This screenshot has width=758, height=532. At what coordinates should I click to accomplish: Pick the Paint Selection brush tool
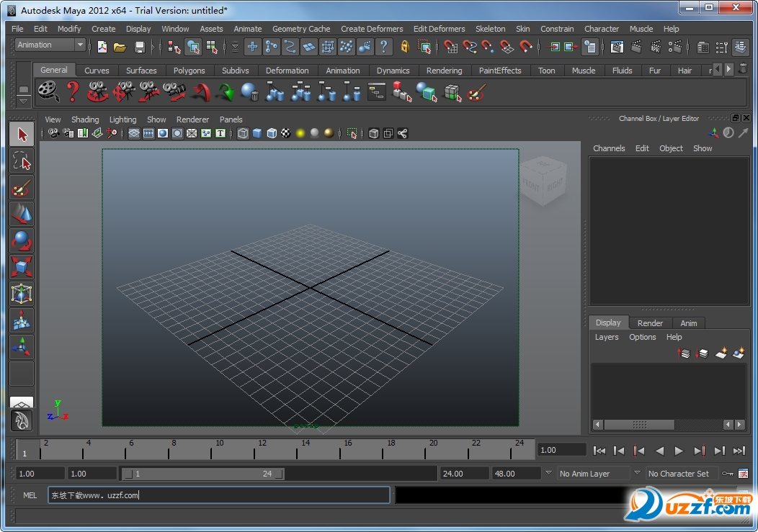pyautogui.click(x=22, y=188)
